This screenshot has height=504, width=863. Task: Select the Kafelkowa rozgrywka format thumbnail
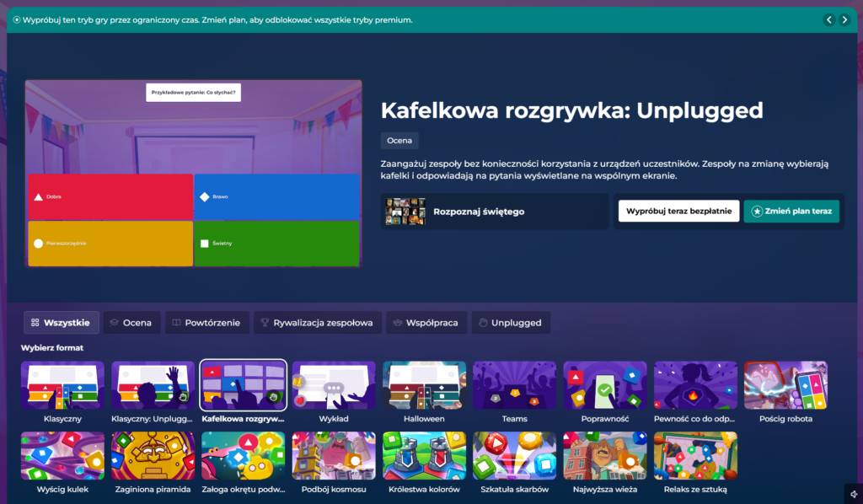(x=243, y=386)
